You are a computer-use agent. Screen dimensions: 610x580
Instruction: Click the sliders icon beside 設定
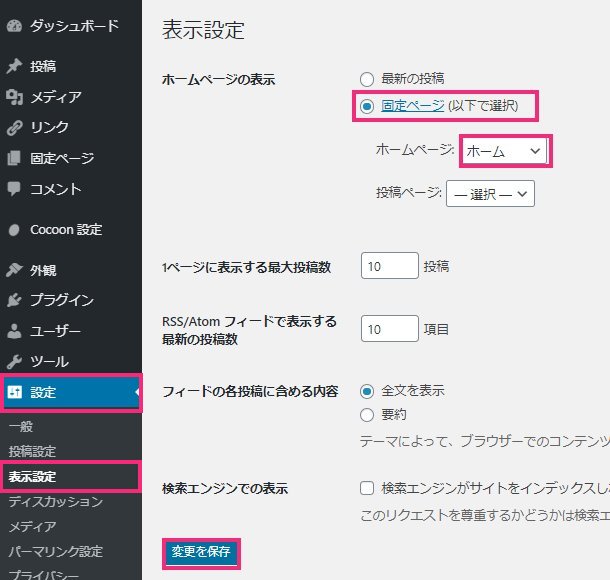click(x=15, y=392)
